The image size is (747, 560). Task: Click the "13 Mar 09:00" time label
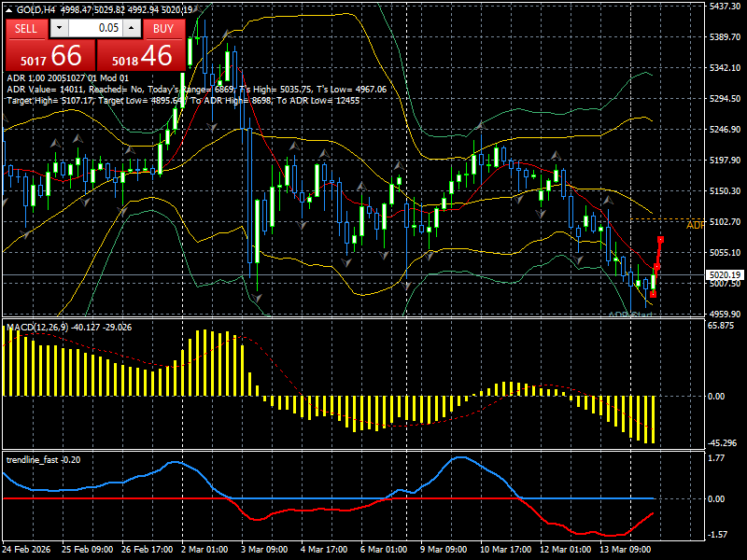[x=625, y=549]
